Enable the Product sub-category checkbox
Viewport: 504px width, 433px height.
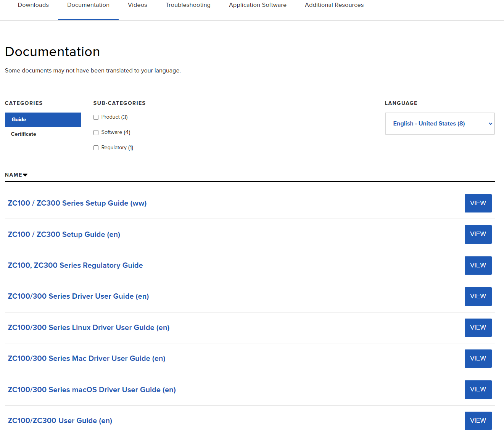[x=96, y=118]
